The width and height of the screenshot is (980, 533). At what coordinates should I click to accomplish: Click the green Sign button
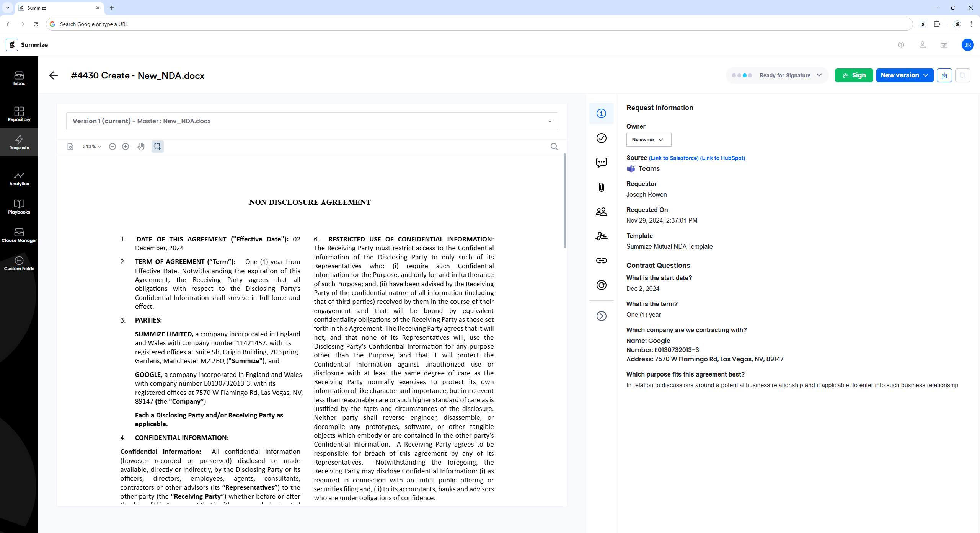click(854, 75)
